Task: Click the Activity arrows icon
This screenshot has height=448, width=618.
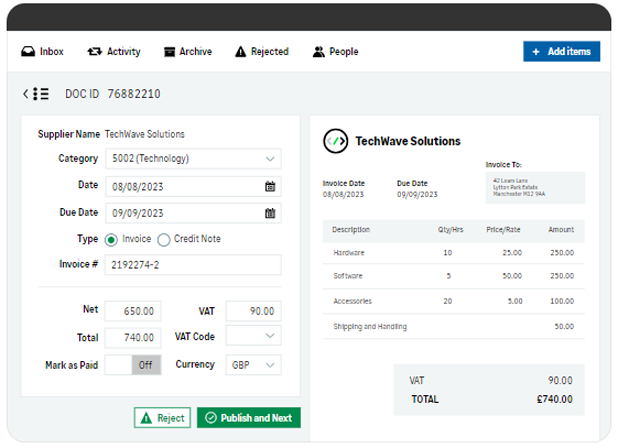Action: click(x=95, y=52)
